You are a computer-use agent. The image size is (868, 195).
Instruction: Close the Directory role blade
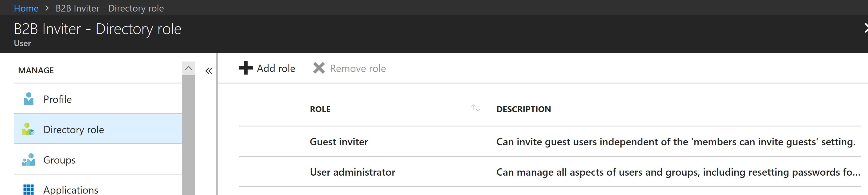[865, 28]
